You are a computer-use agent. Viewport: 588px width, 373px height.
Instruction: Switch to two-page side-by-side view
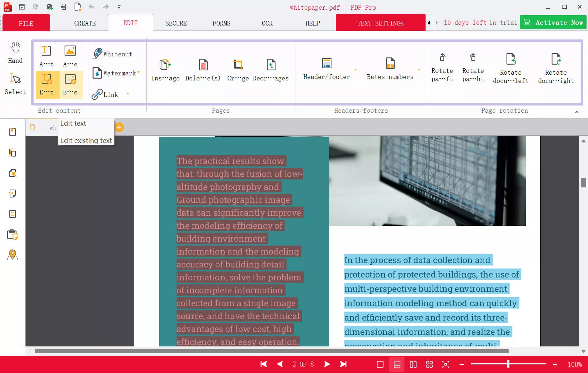pyautogui.click(x=413, y=364)
